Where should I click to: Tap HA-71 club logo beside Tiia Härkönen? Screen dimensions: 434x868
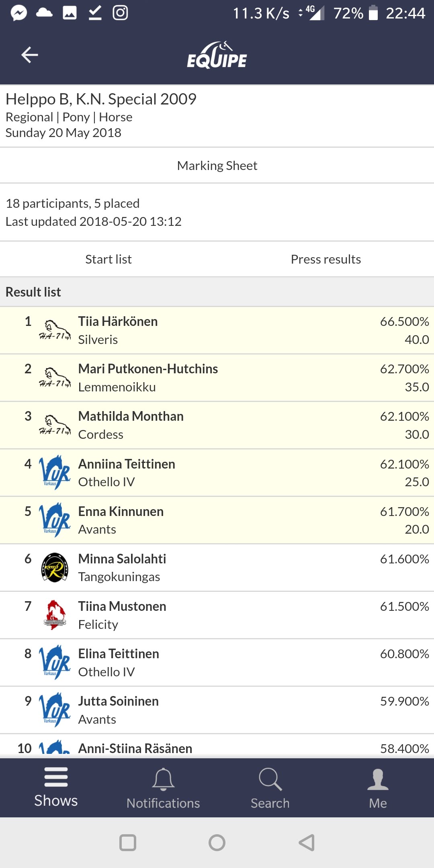[55, 330]
